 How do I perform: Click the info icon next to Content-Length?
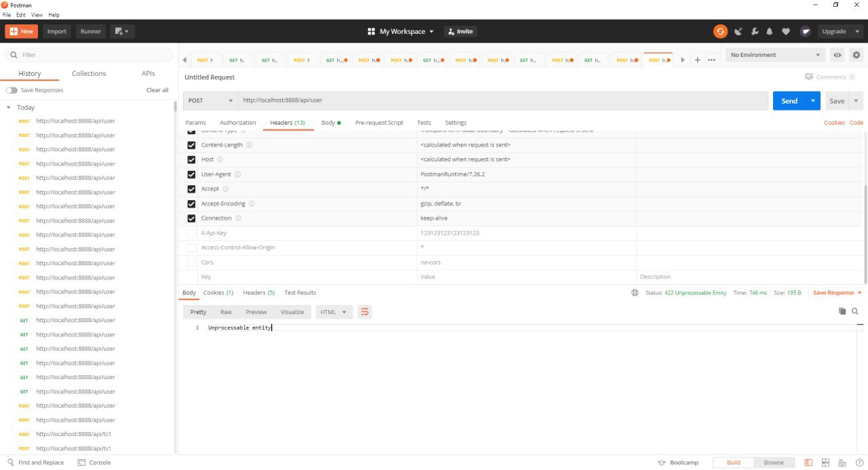click(249, 145)
